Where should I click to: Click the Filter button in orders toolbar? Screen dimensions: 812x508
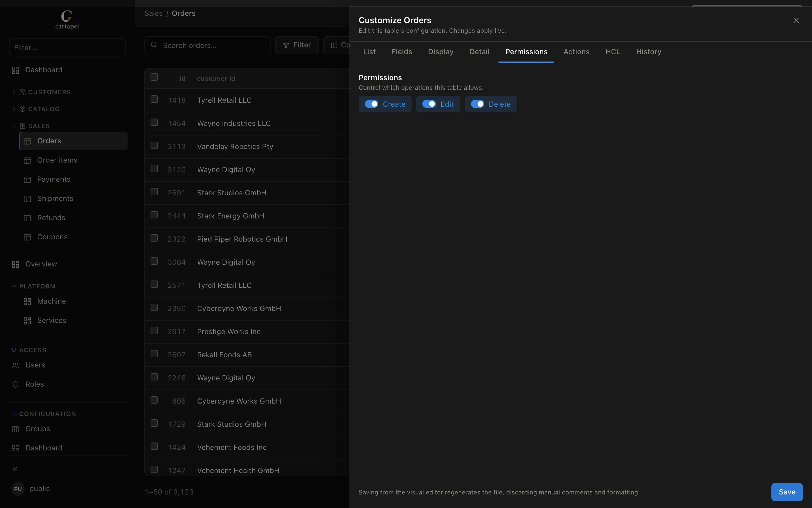pos(297,45)
